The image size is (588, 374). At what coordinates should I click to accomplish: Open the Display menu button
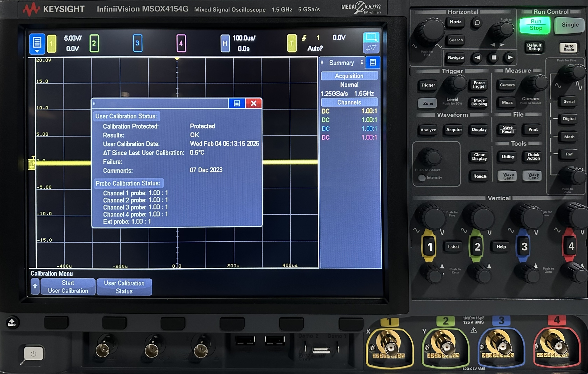click(479, 130)
